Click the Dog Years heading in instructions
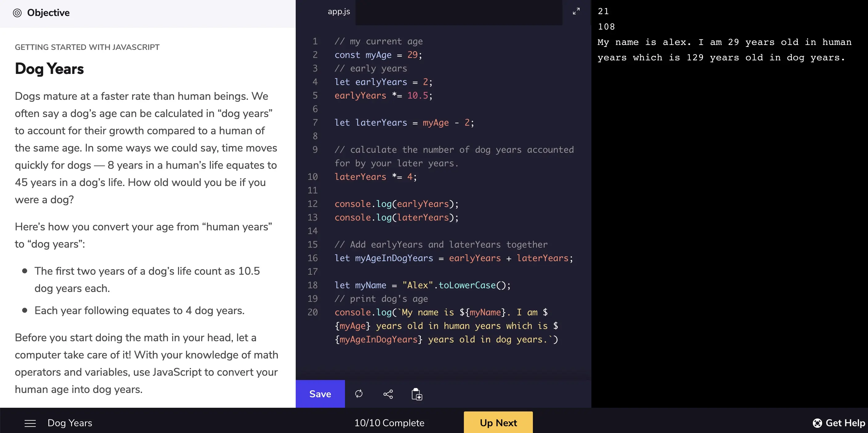Viewport: 868px width, 433px height. pyautogui.click(x=49, y=69)
